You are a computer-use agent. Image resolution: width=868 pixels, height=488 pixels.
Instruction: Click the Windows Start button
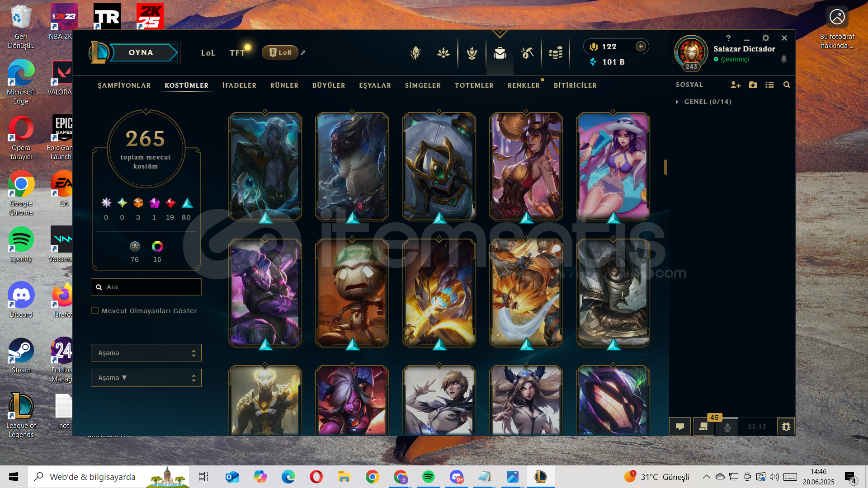(14, 477)
